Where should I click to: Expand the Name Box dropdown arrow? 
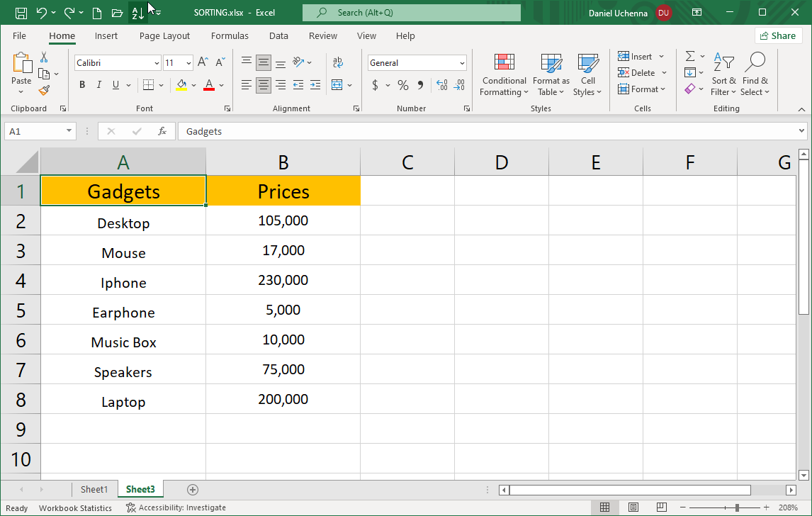click(x=69, y=131)
